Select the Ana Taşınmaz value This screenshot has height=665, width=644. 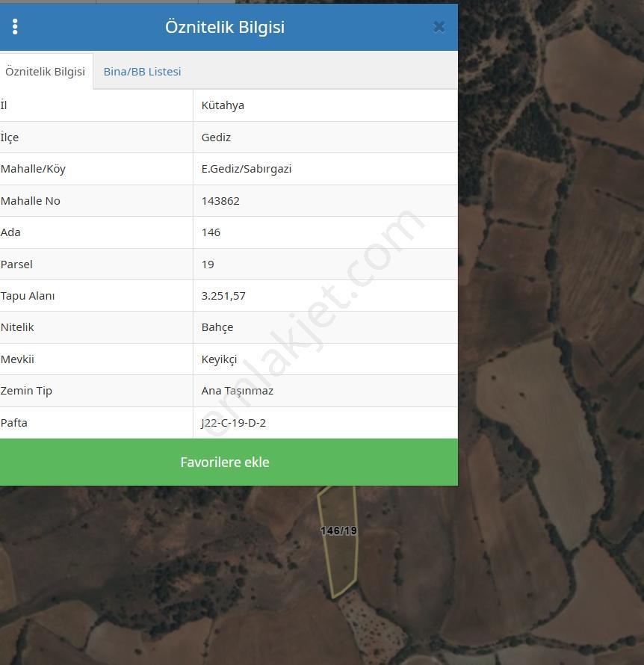[237, 391]
